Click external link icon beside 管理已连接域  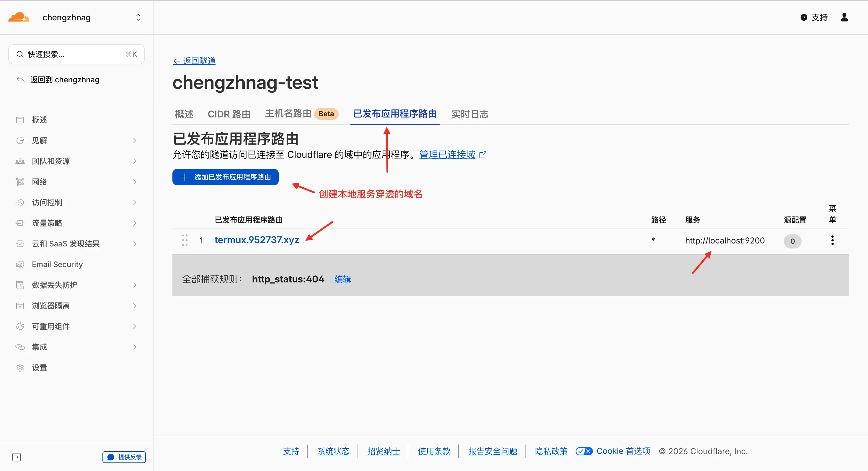tap(482, 155)
